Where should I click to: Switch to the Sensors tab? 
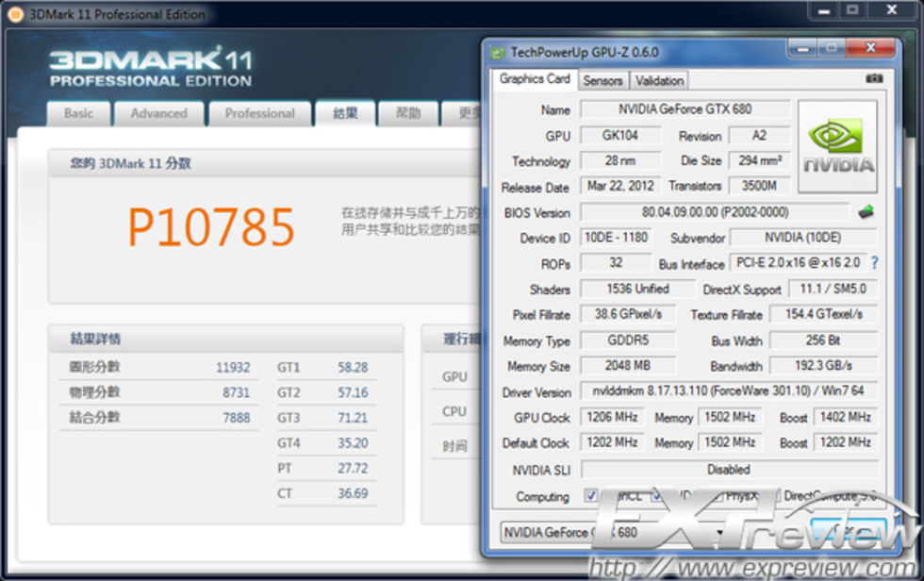(602, 81)
